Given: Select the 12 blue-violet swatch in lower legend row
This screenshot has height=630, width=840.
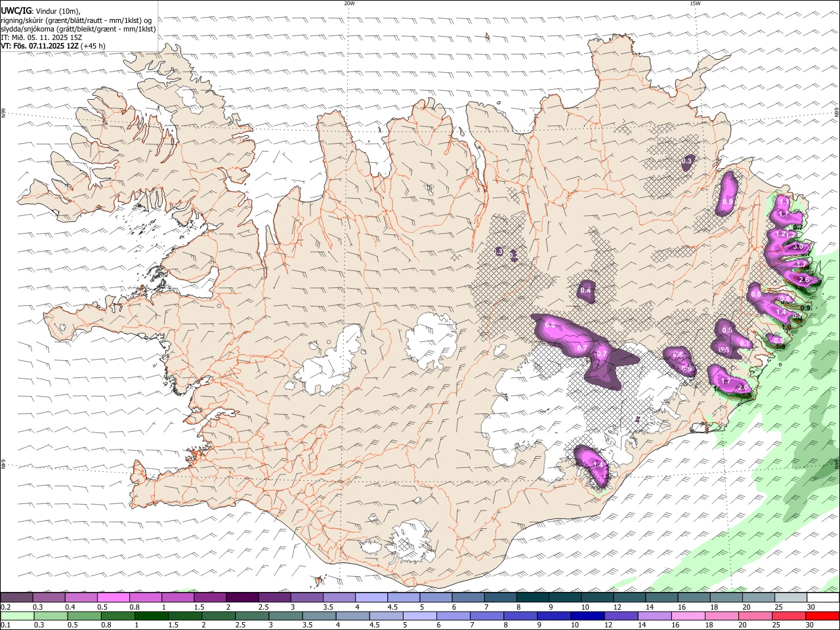Looking at the screenshot, I should coord(621,616).
